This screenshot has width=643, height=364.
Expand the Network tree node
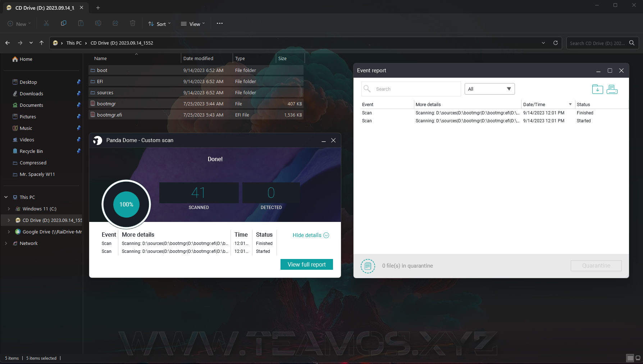point(6,243)
